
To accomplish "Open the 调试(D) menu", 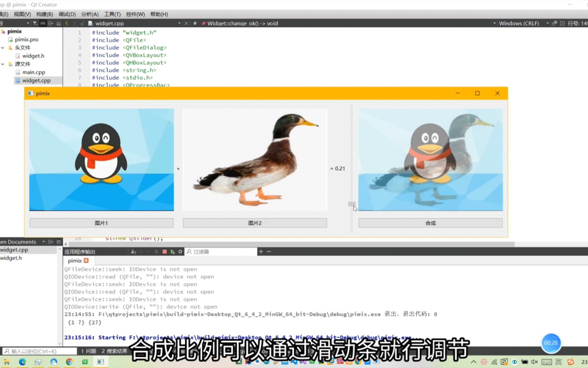I will pyautogui.click(x=67, y=14).
